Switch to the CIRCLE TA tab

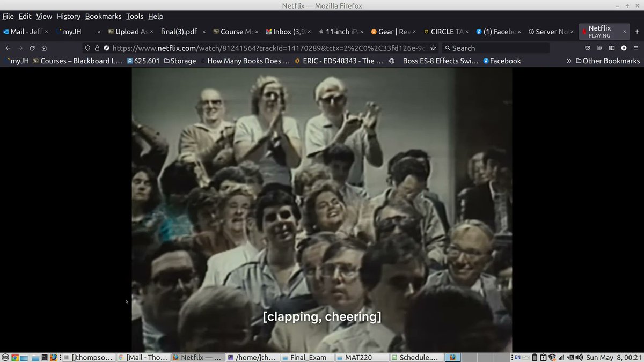(x=446, y=32)
